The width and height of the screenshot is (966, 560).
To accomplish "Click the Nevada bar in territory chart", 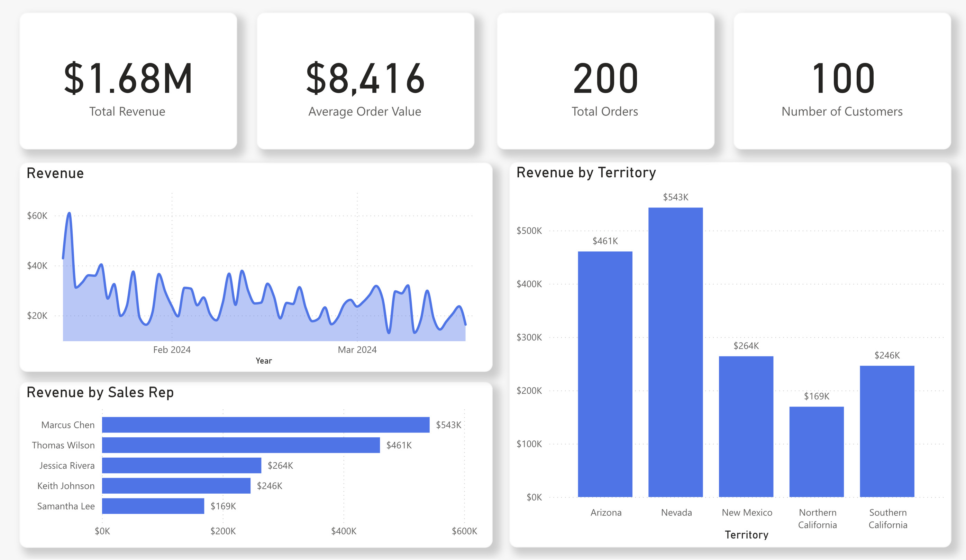I will point(675,352).
